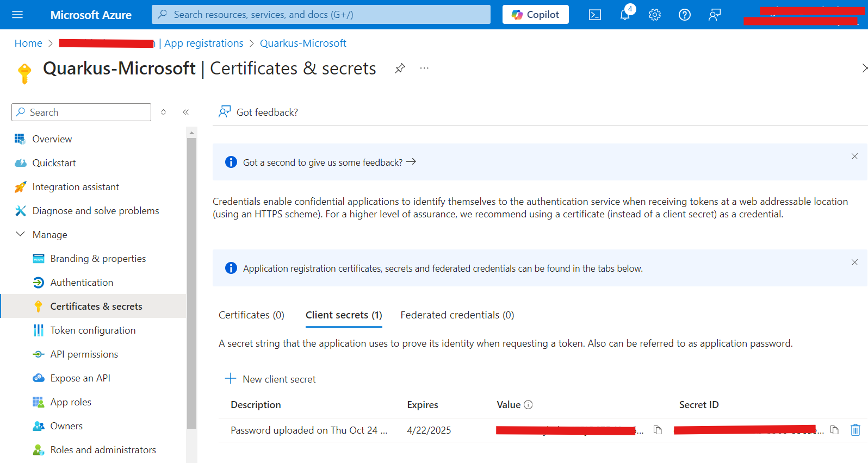Image resolution: width=868 pixels, height=463 pixels.
Task: Toggle expand/collapse all sidebar groups
Action: coord(163,112)
